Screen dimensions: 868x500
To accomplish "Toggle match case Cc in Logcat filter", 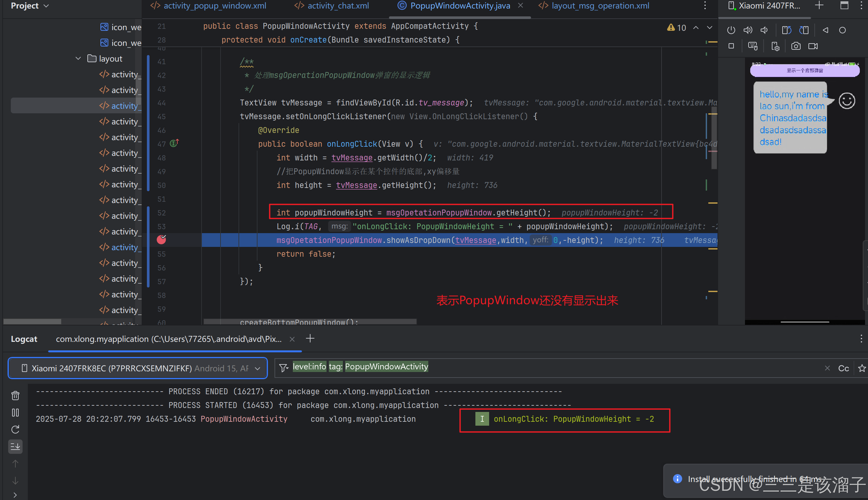I will click(x=843, y=368).
